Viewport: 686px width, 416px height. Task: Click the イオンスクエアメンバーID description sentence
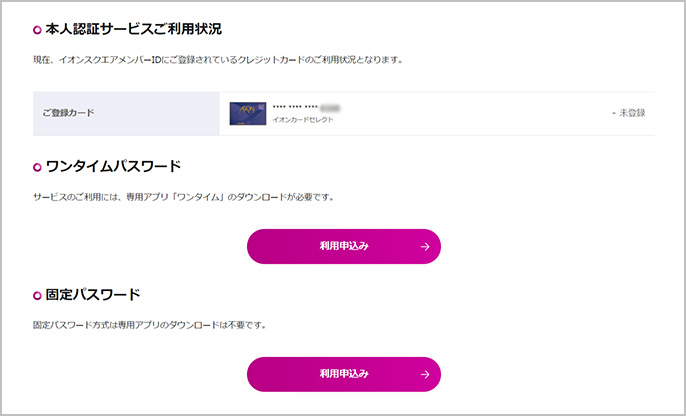(218, 60)
